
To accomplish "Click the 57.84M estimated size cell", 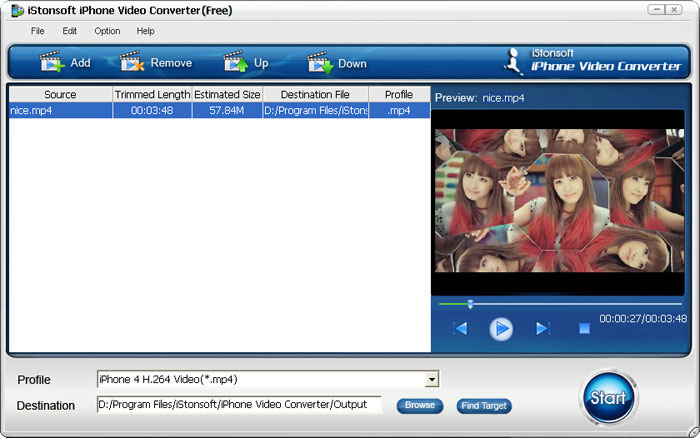I will pyautogui.click(x=227, y=110).
